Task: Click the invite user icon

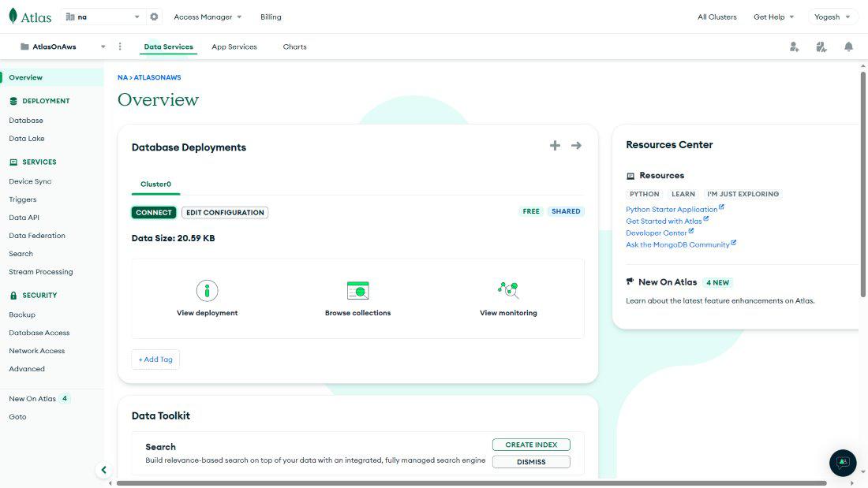Action: [795, 47]
